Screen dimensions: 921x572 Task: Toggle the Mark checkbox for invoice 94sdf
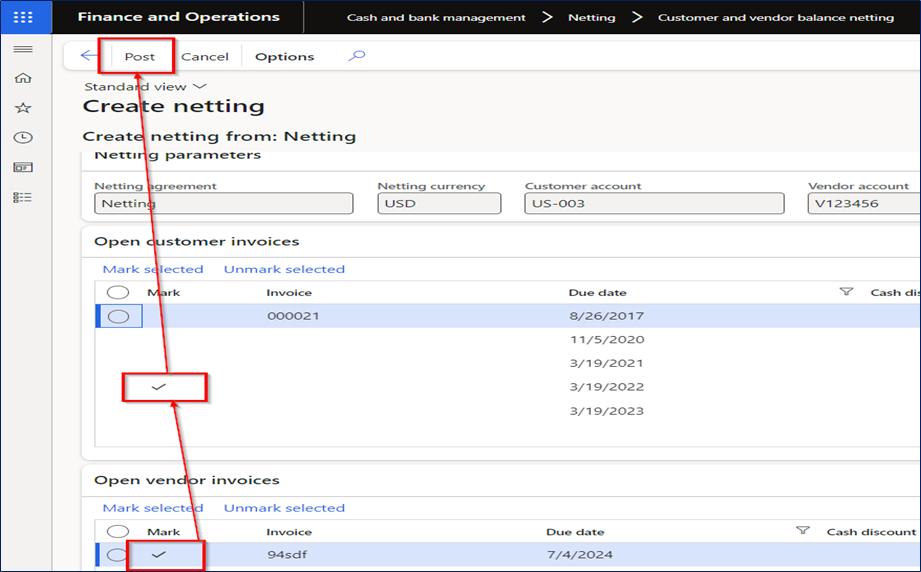[159, 554]
